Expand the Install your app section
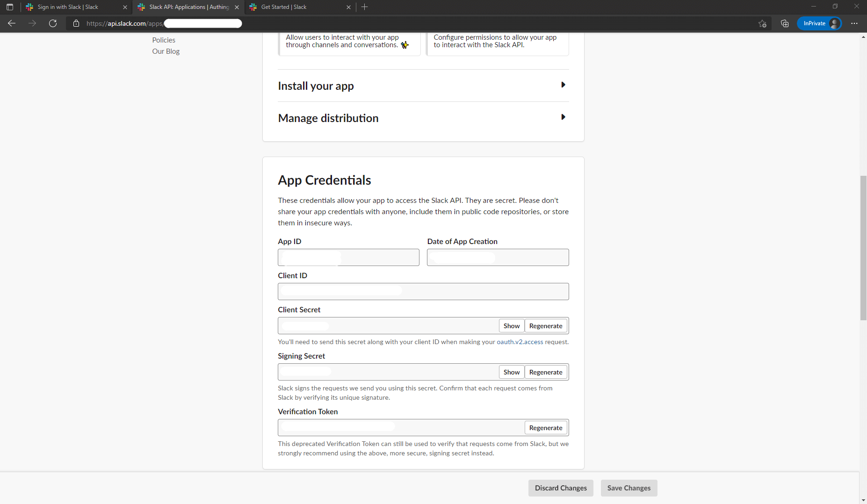The height and width of the screenshot is (504, 867). (563, 85)
